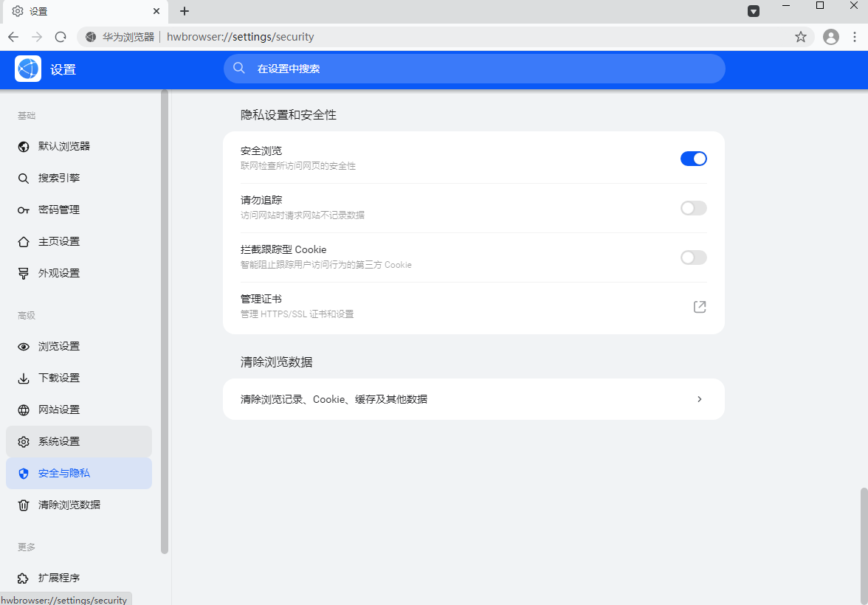Open 管理证书 external settings
Screen dimensions: 868x605
699,306
